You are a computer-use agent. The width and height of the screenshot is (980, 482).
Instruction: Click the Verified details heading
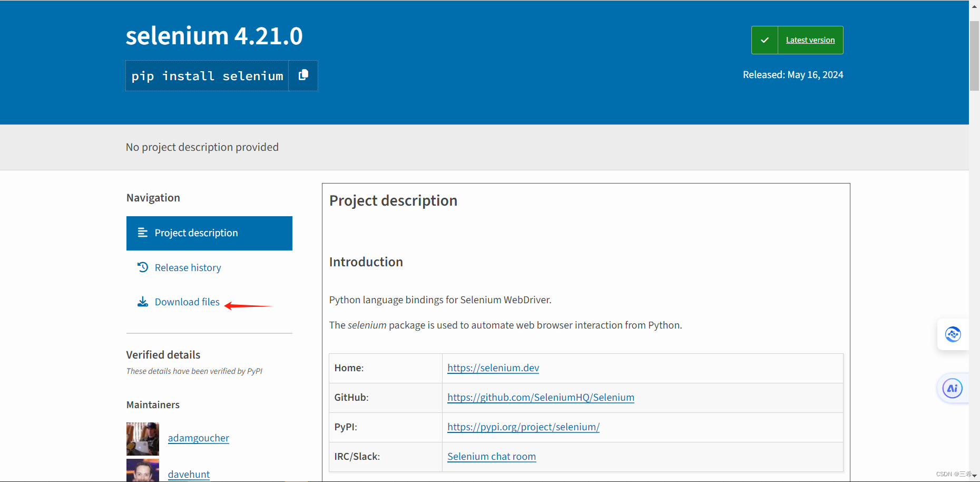163,355
